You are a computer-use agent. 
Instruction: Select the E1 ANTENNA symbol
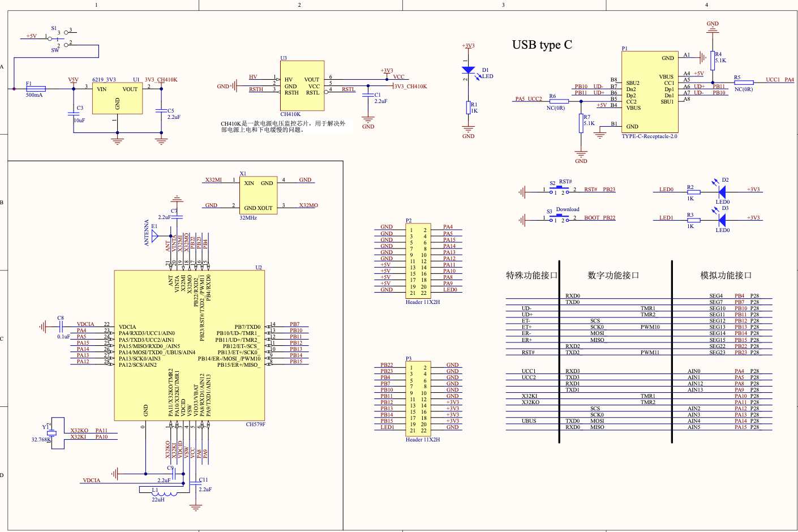click(155, 235)
